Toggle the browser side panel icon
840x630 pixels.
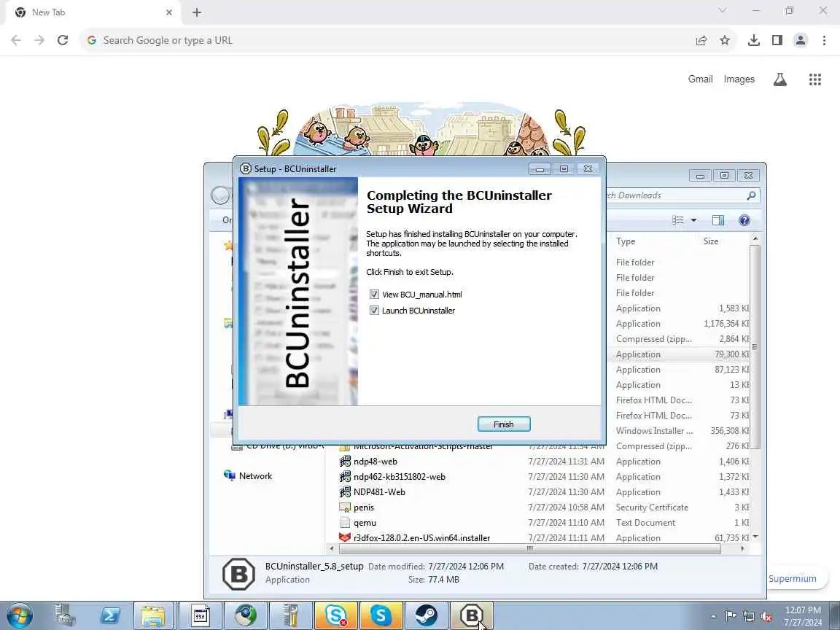click(777, 40)
